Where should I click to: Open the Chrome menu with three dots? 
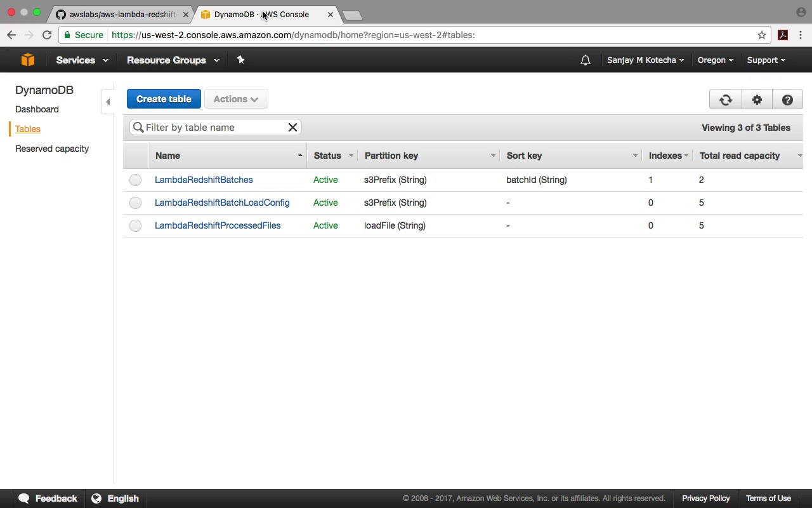click(801, 35)
